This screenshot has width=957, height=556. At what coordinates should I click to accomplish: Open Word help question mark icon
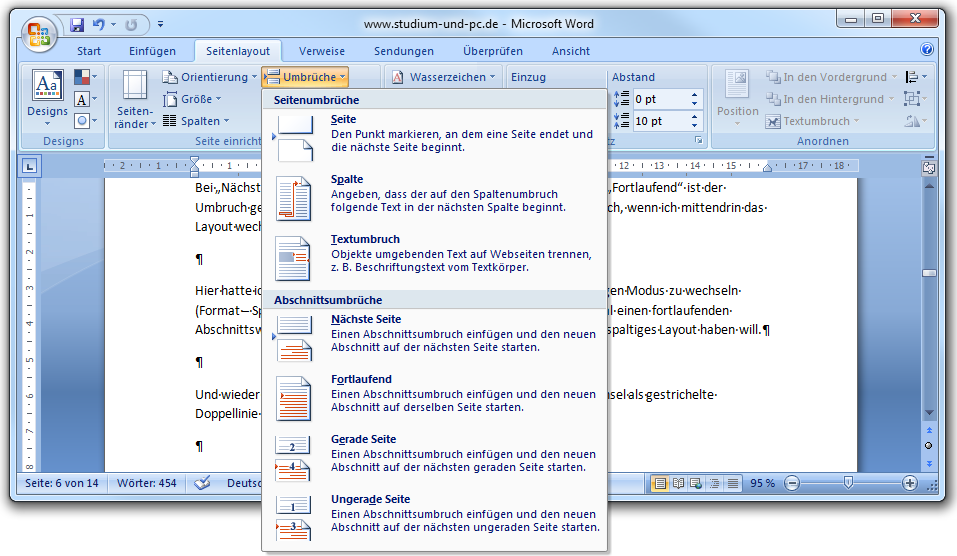pos(926,49)
